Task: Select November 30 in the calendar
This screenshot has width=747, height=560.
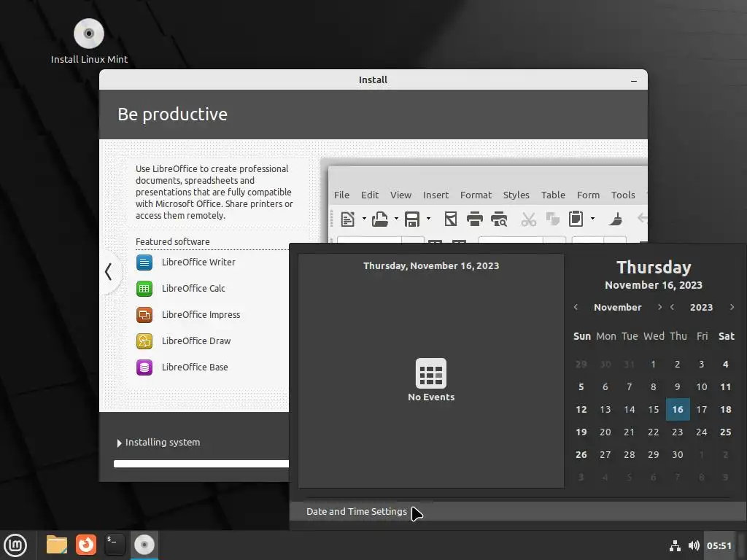Action: tap(678, 455)
